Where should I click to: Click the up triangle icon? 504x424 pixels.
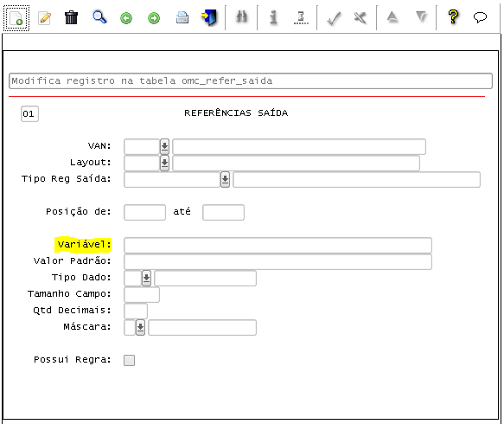click(x=392, y=16)
